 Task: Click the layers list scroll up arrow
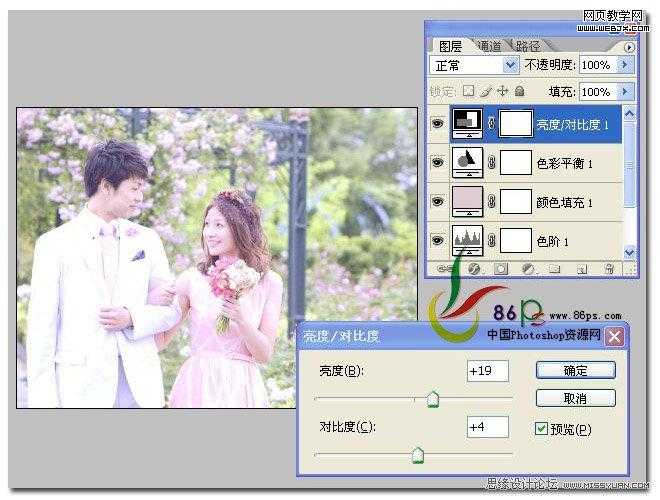[x=629, y=113]
